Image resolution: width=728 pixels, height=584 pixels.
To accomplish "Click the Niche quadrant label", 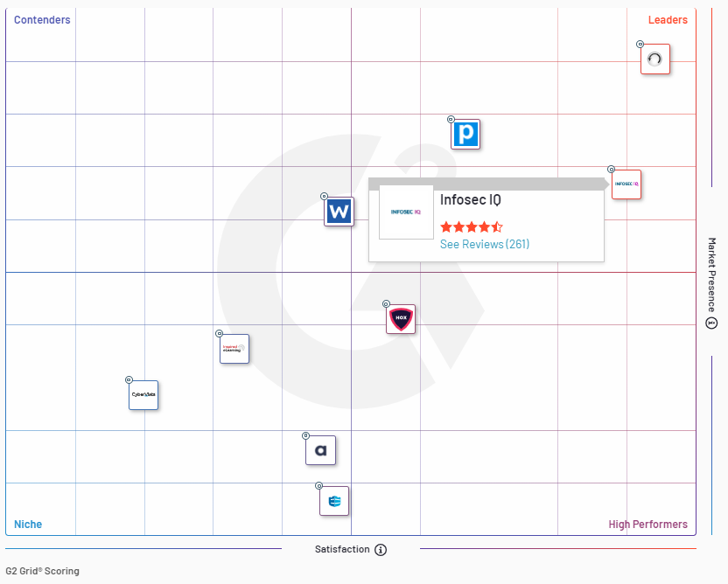I will (x=28, y=525).
